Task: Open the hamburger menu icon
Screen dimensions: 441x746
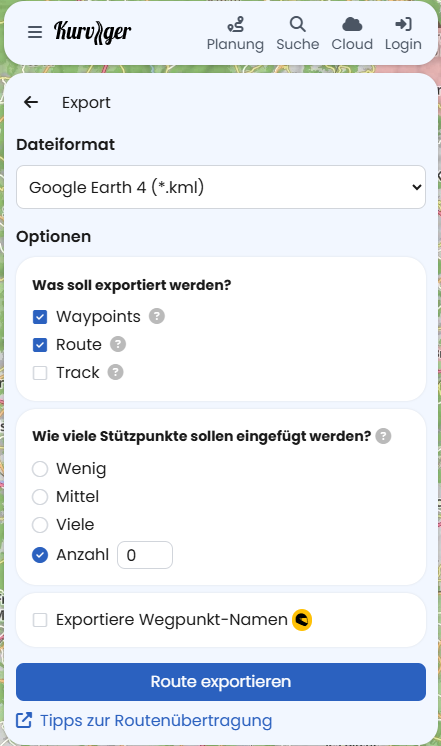Action: pyautogui.click(x=35, y=32)
